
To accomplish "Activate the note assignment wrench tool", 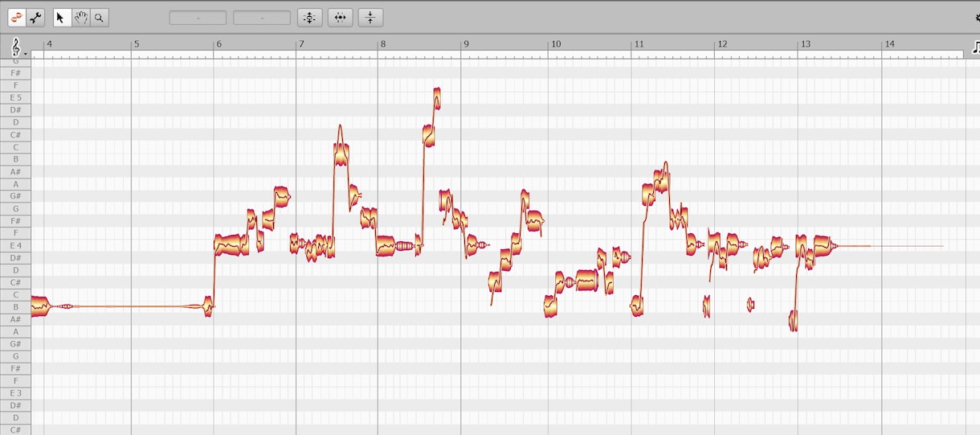I will (x=36, y=17).
